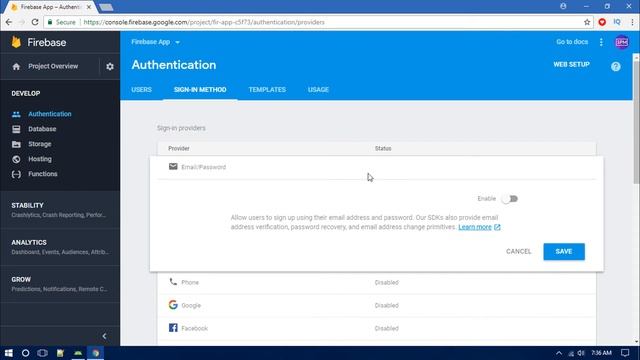Click the Email/Password envelope icon
Image resolution: width=640 pixels, height=360 pixels.
pyautogui.click(x=173, y=167)
